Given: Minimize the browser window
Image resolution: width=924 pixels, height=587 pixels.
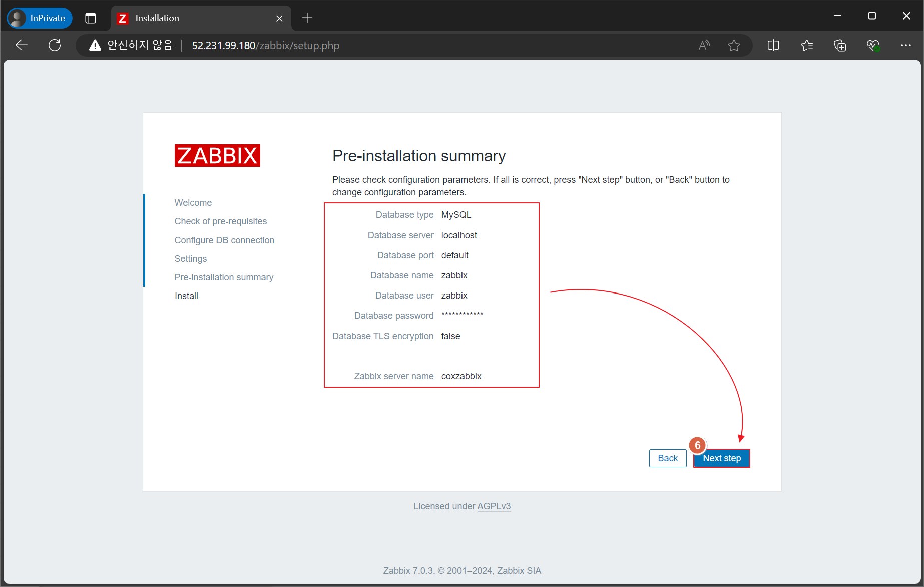Looking at the screenshot, I should (837, 16).
